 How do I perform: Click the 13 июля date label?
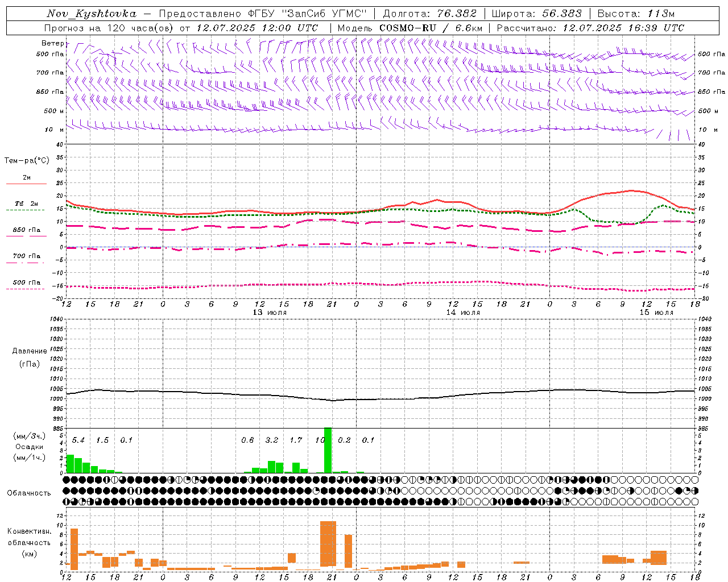(270, 313)
